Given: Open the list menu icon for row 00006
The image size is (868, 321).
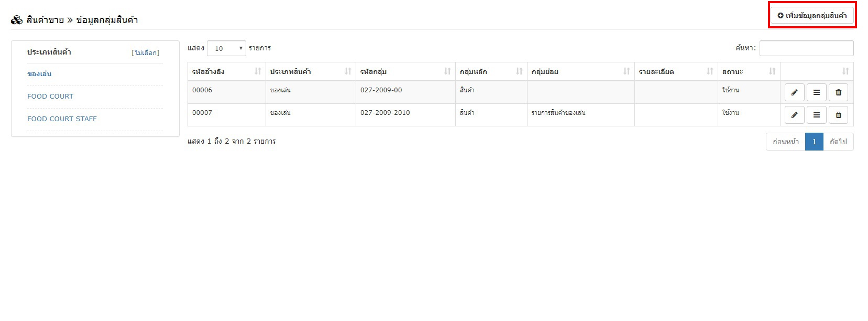Looking at the screenshot, I should (x=816, y=92).
